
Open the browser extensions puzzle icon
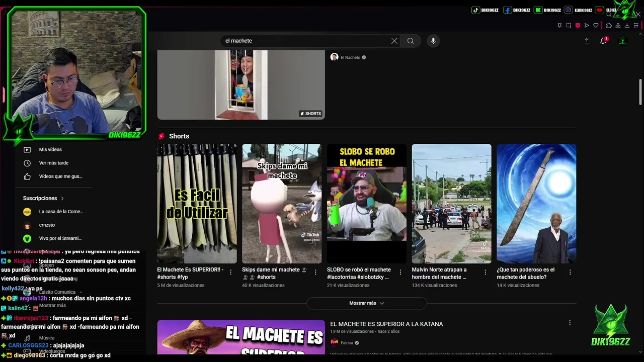tap(609, 25)
